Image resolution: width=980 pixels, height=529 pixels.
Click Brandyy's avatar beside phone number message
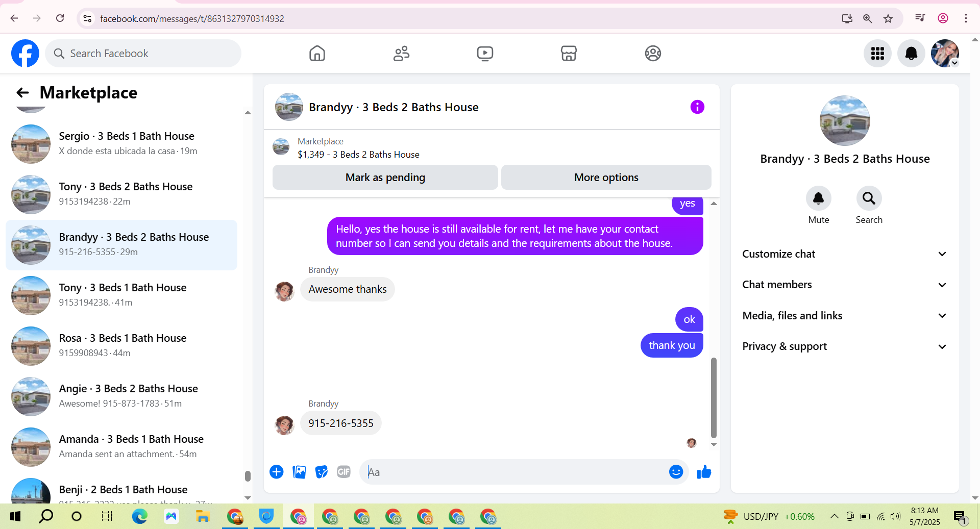tap(284, 425)
